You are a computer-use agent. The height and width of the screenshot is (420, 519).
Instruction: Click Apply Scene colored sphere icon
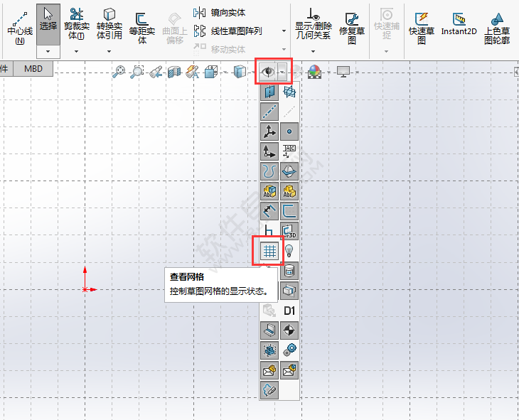(x=314, y=72)
